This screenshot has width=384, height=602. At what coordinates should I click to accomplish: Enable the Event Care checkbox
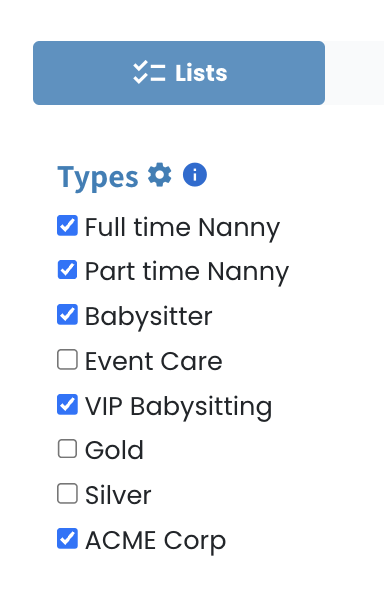click(x=68, y=360)
